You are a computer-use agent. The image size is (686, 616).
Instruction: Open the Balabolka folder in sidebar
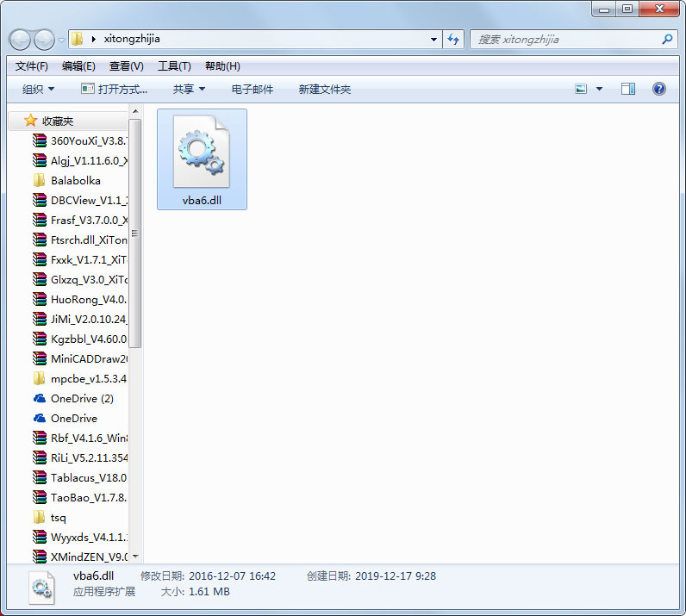pos(75,180)
